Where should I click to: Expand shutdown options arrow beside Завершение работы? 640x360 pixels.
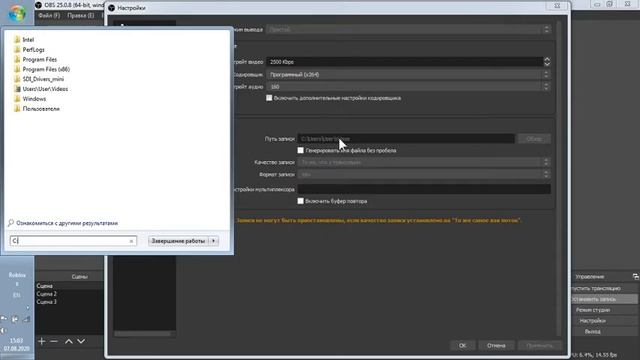(213, 241)
